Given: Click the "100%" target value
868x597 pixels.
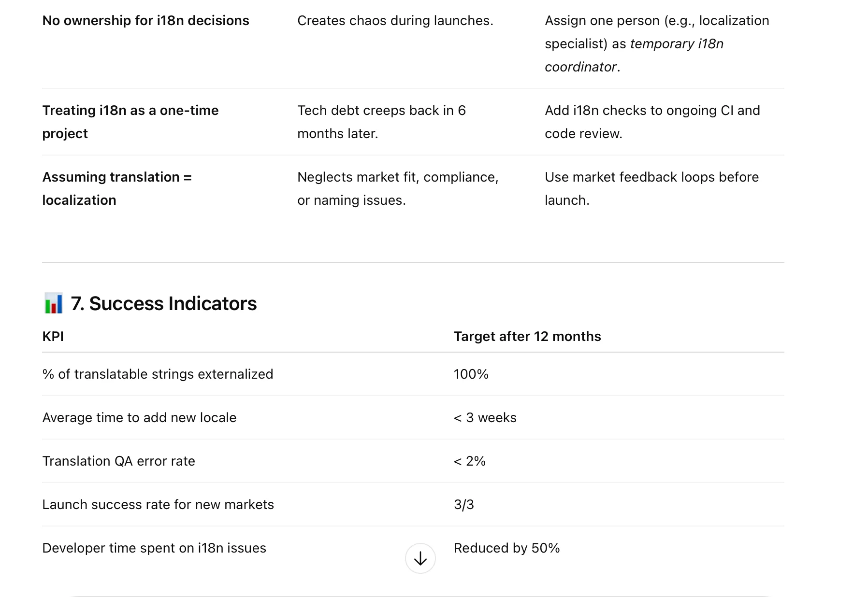Looking at the screenshot, I should [471, 374].
